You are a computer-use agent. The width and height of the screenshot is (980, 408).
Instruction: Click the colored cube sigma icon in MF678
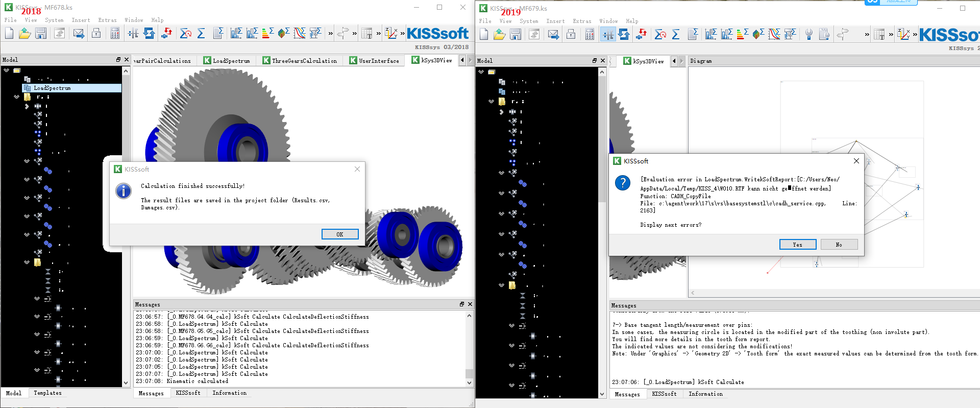284,34
